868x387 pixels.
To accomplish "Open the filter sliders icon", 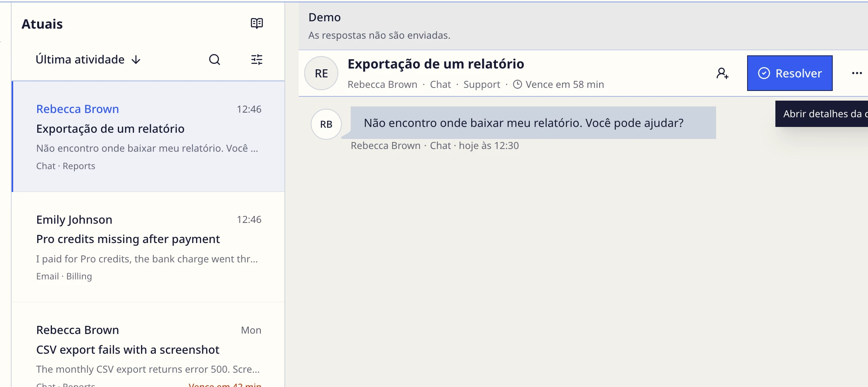I will point(257,60).
